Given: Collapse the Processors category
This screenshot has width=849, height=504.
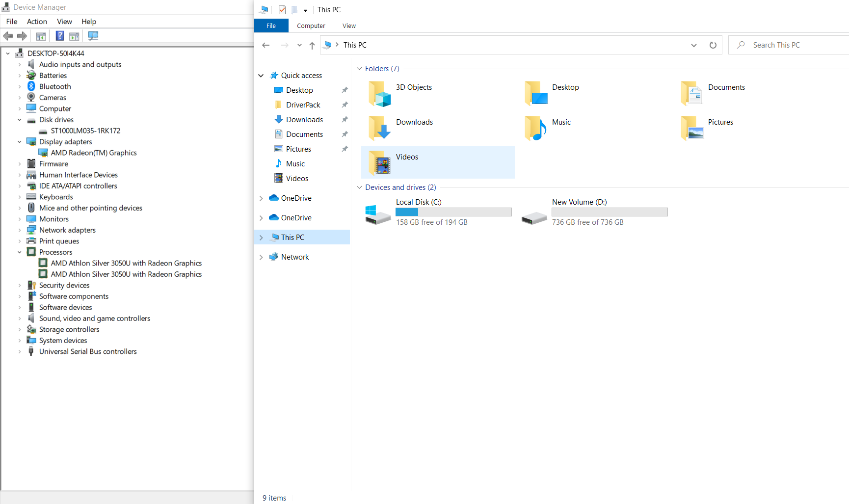Looking at the screenshot, I should coord(20,252).
